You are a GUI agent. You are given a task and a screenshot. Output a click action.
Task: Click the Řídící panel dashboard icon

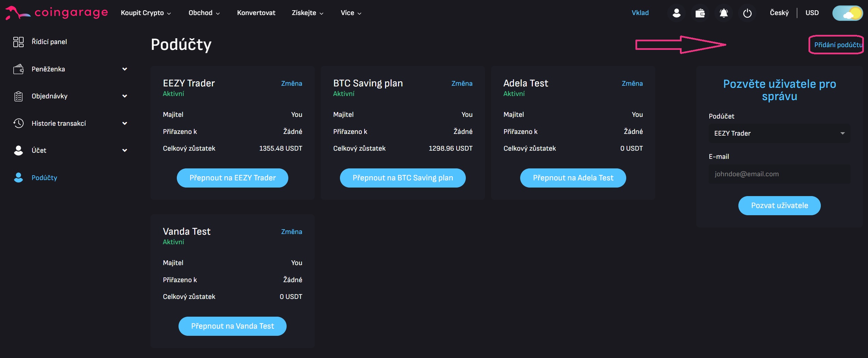pos(18,42)
